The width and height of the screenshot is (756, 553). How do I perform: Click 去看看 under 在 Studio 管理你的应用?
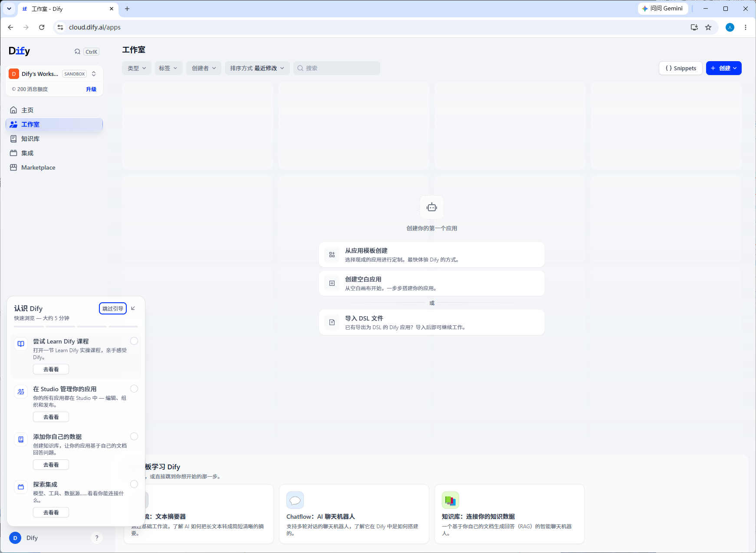(x=51, y=417)
